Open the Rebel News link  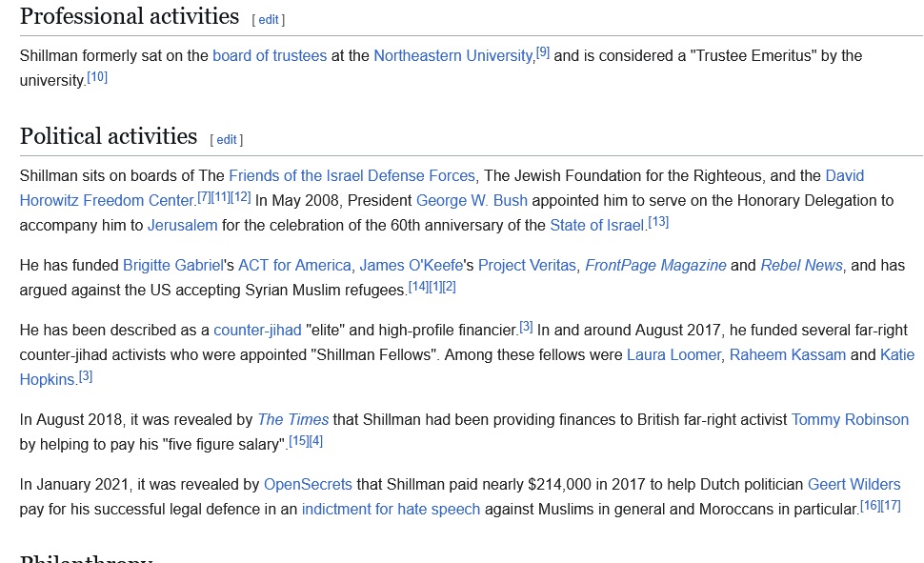click(x=801, y=266)
